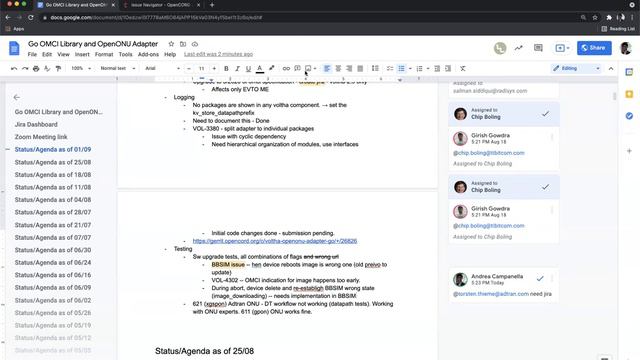The width and height of the screenshot is (640, 360).
Task: Open the Google Tasks side panel icon
Action: coord(629,116)
